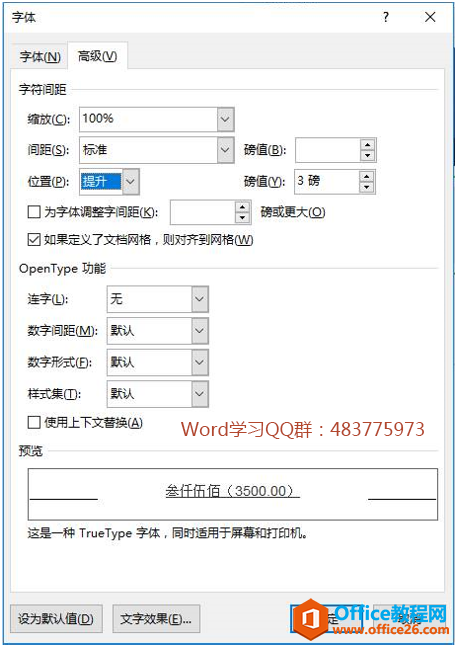Expand the 间距(S) dropdown showing 标准
Image resolution: width=456 pixels, height=647 pixels.
click(x=156, y=150)
